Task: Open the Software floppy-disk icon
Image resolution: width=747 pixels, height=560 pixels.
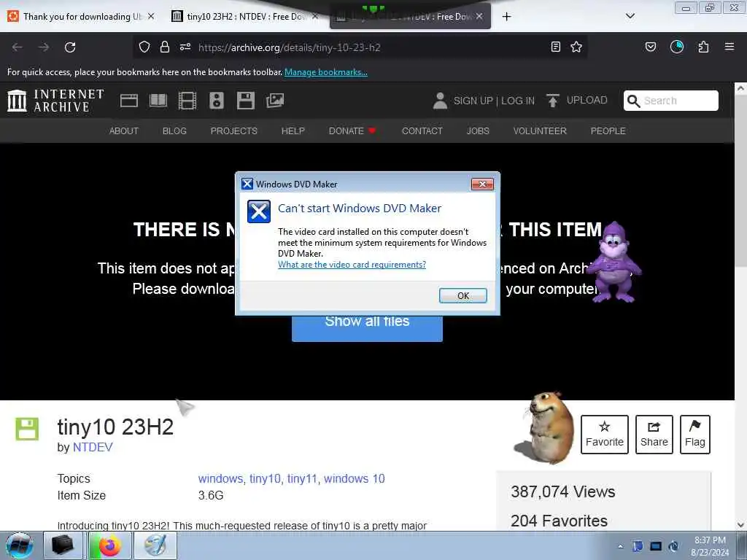Action: tap(246, 101)
